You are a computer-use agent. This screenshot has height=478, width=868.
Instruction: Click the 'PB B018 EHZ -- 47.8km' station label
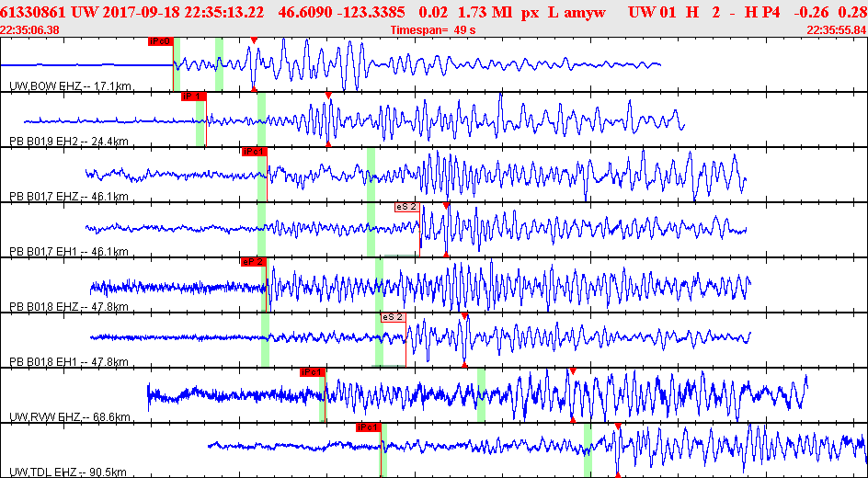coord(69,307)
